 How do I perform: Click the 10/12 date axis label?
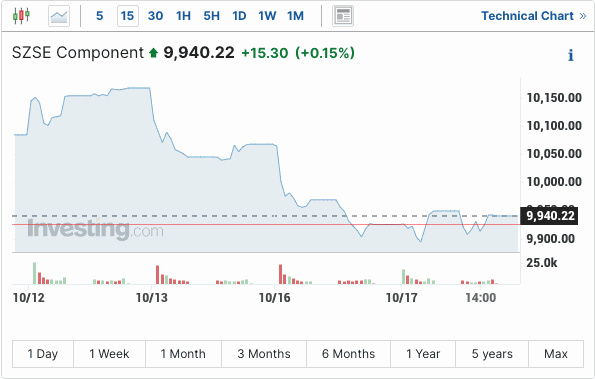click(28, 298)
